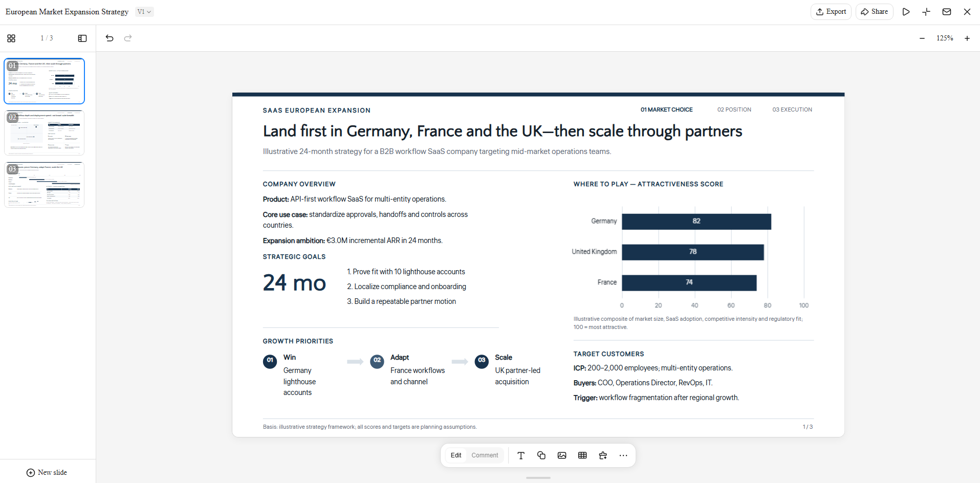
Task: Add a New slide
Action: point(47,472)
